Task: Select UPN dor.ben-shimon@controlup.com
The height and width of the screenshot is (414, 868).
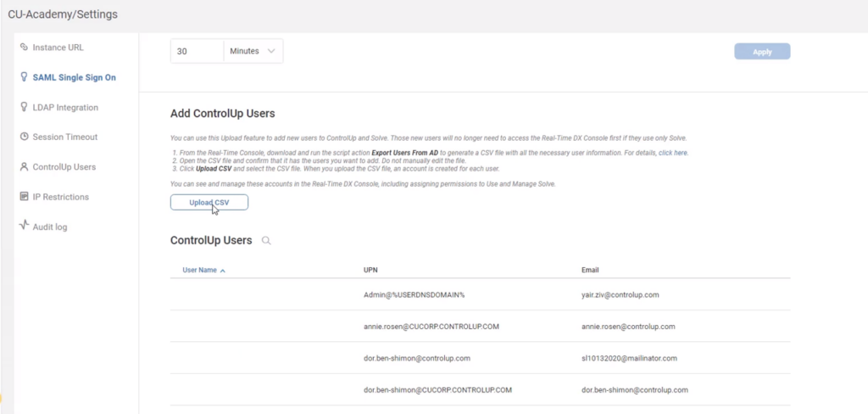Action: (x=417, y=358)
